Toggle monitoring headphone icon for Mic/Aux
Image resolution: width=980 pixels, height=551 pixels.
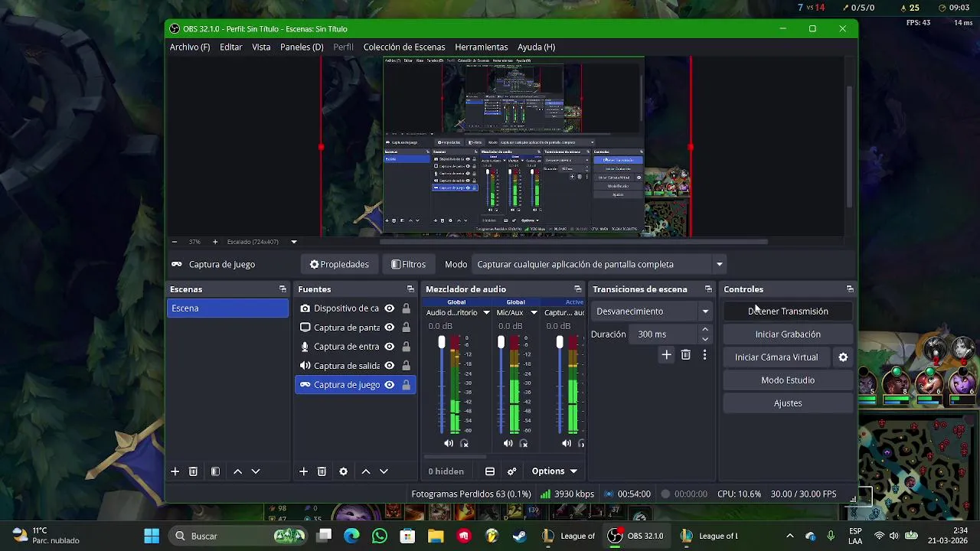524,444
